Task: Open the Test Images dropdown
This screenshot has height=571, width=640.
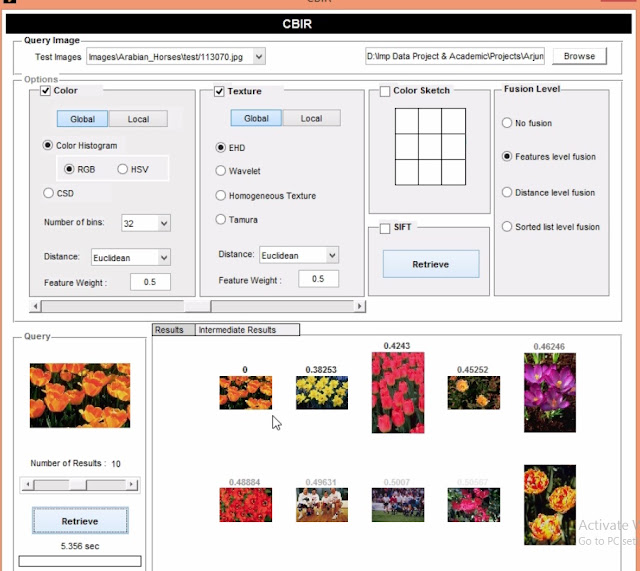Action: tap(259, 56)
